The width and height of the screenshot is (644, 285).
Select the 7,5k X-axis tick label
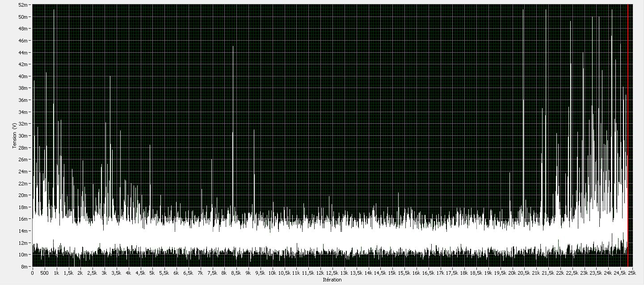[x=212, y=272]
